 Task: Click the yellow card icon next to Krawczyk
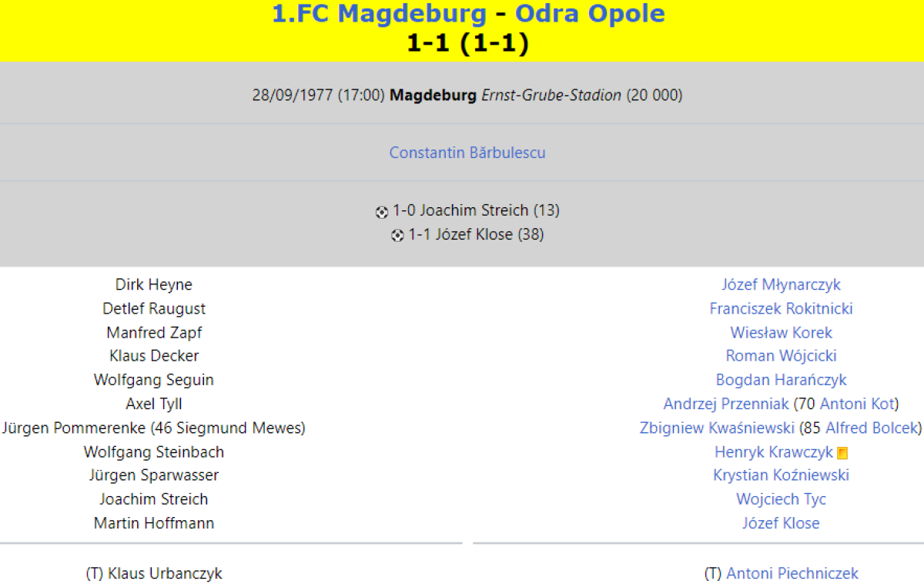842,453
